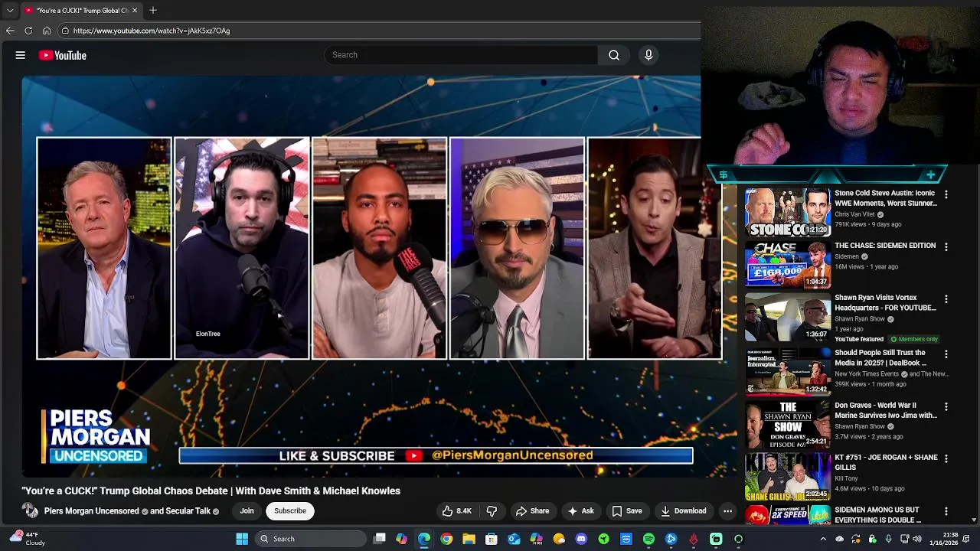Screen dimensions: 980x551
Task: Open Discord from the taskbar
Action: [x=581, y=539]
